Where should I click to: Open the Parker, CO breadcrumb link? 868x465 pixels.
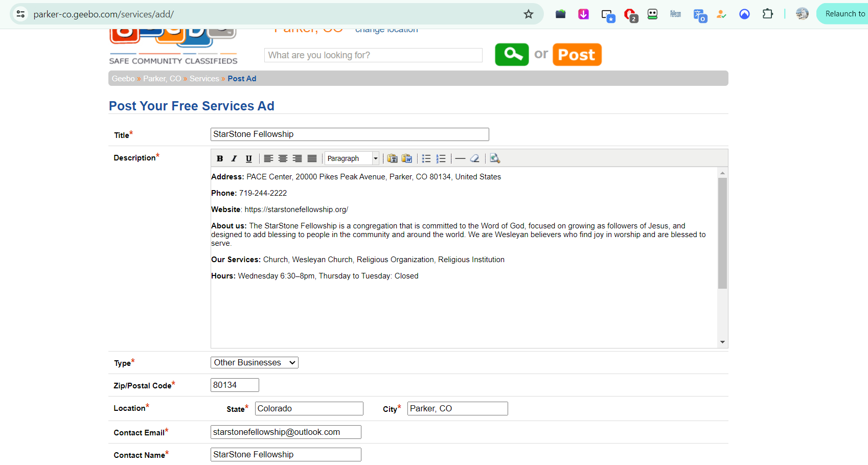pos(162,79)
